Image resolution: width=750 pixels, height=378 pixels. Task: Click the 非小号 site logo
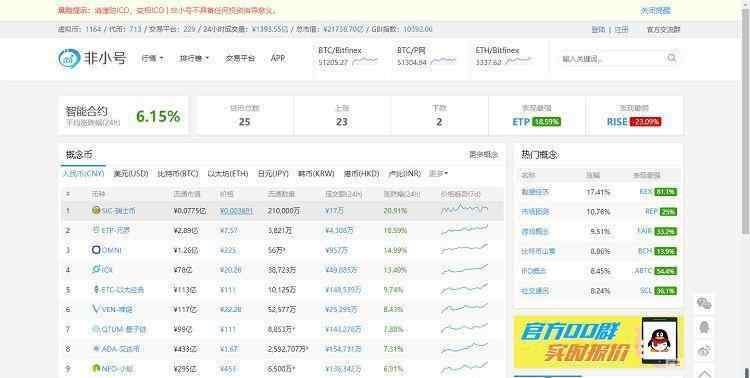pyautogui.click(x=92, y=58)
